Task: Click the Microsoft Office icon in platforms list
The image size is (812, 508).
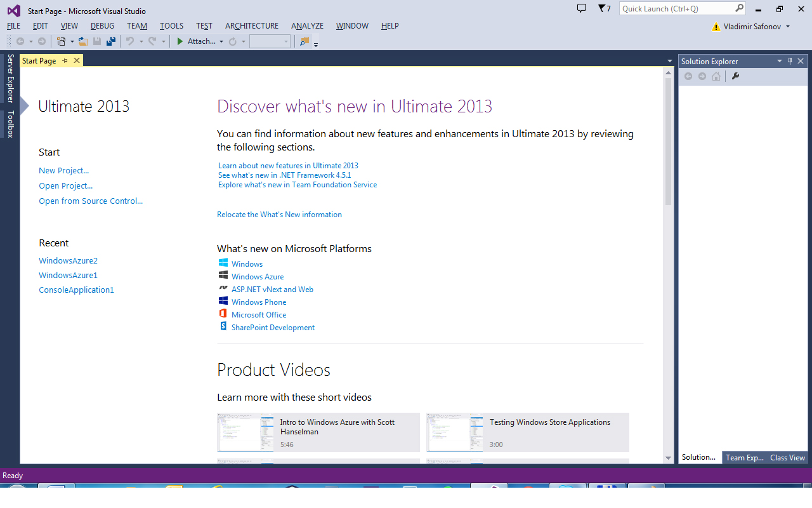Action: [223, 314]
